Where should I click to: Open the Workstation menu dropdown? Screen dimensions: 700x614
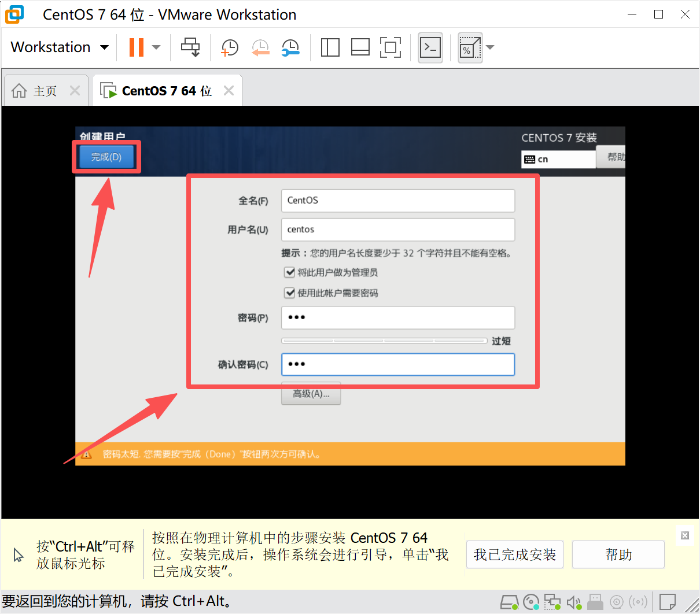click(60, 47)
